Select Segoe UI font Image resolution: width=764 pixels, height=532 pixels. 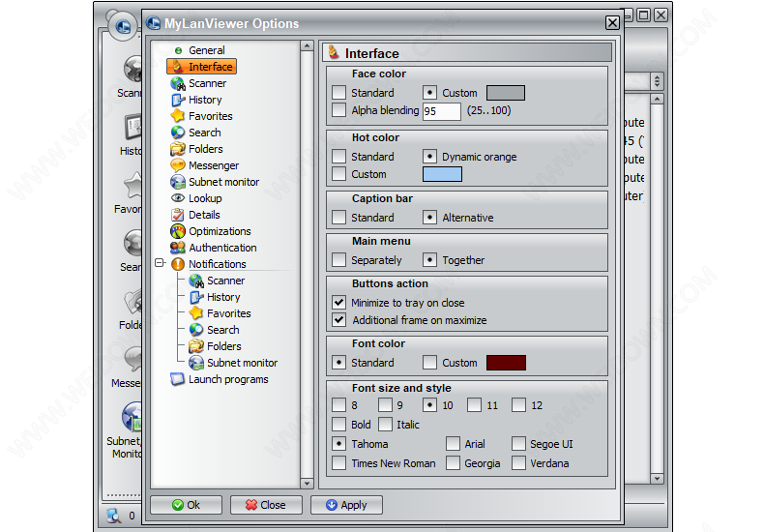(x=518, y=444)
